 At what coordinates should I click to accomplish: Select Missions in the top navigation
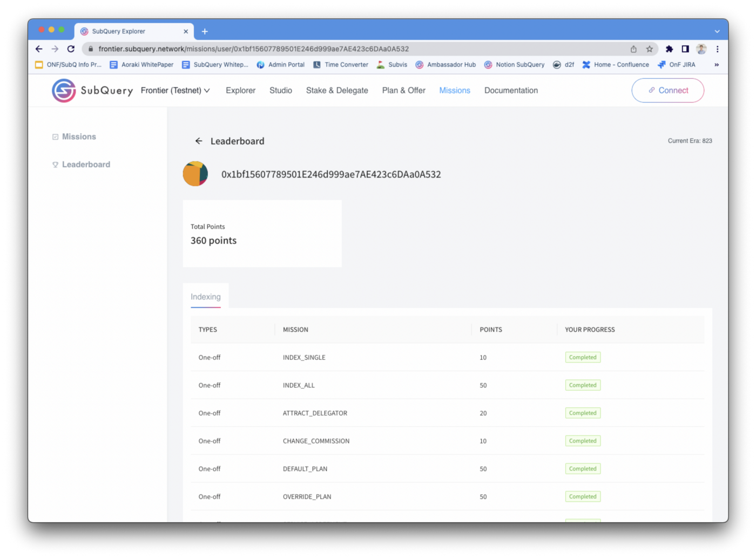pyautogui.click(x=455, y=91)
